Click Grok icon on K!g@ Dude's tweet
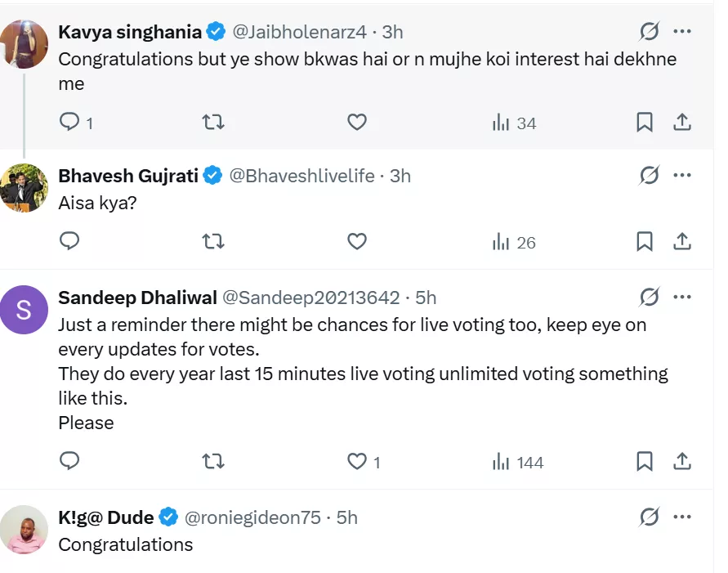 click(x=649, y=517)
